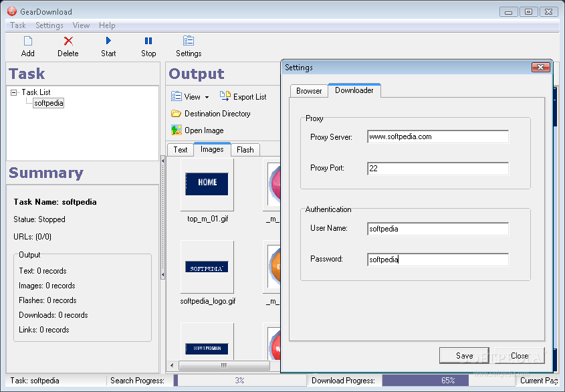565x392 pixels.
Task: Select the top_m_01.gif HOME thumbnail
Action: (207, 184)
